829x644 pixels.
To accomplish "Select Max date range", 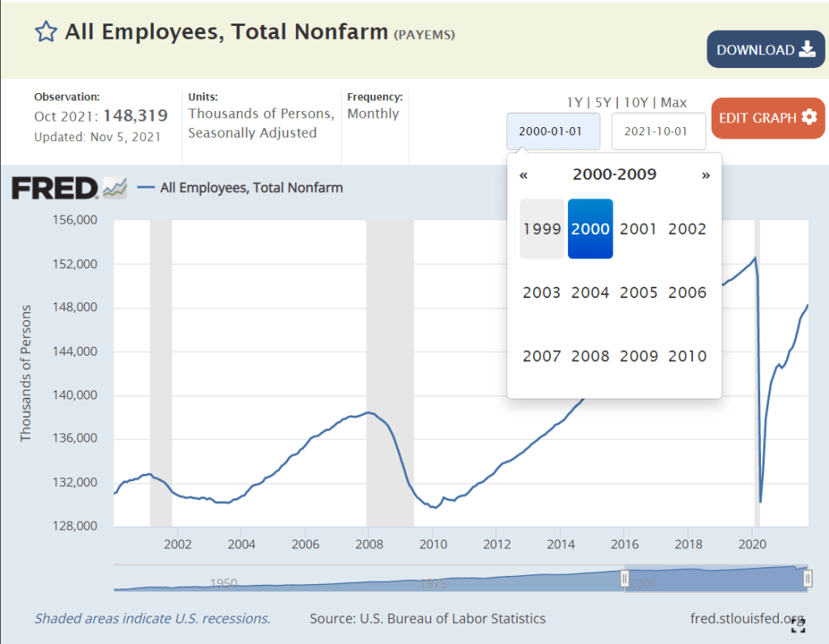I will [x=673, y=102].
